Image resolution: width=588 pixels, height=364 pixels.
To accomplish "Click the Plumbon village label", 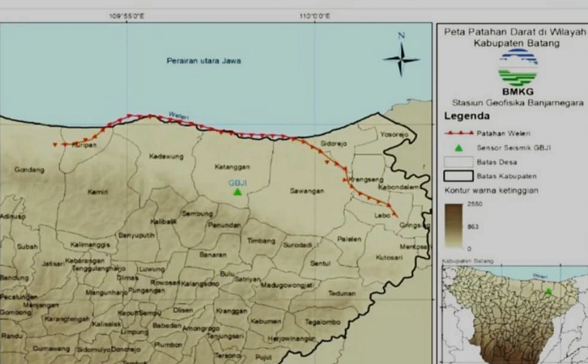I will (168, 344).
